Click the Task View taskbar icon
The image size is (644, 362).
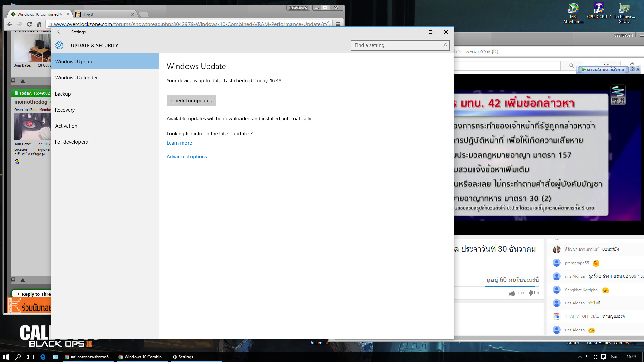30,357
